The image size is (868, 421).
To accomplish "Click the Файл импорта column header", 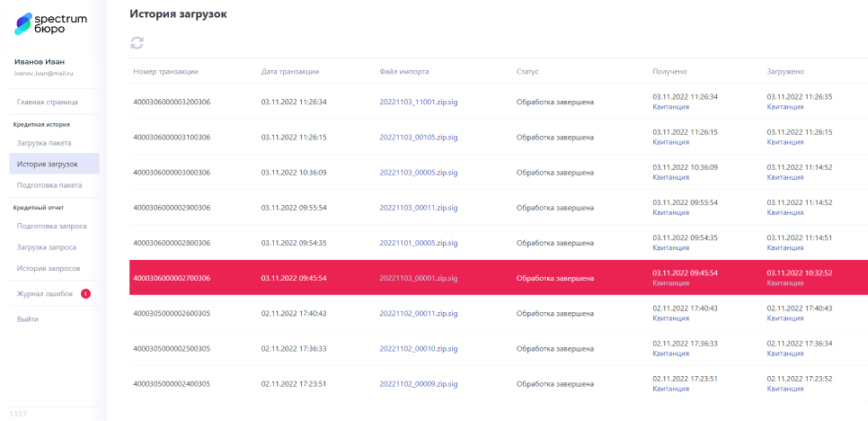I will 404,71.
